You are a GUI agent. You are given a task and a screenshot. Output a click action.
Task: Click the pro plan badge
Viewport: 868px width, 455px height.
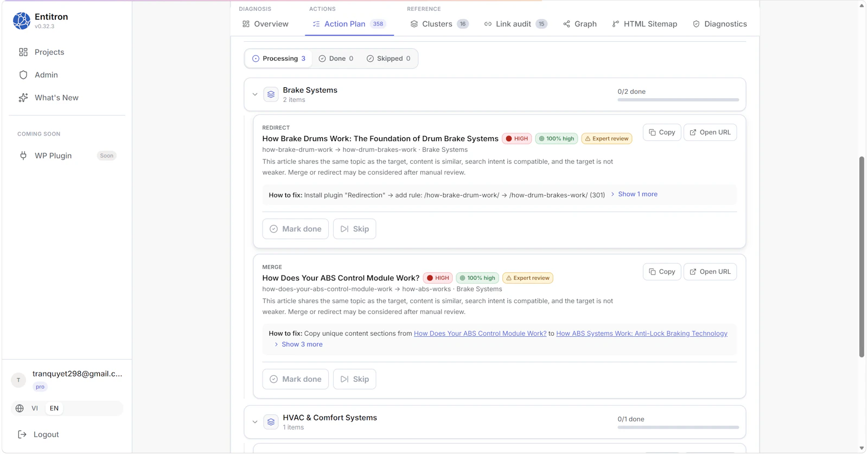pos(40,387)
